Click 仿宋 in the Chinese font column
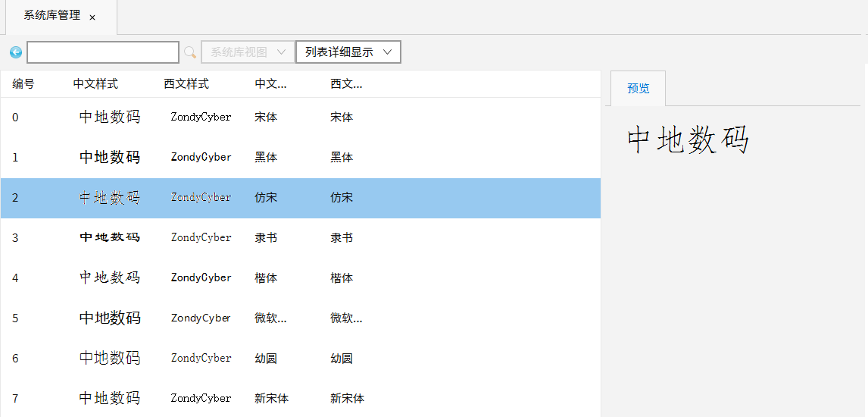 pos(267,198)
